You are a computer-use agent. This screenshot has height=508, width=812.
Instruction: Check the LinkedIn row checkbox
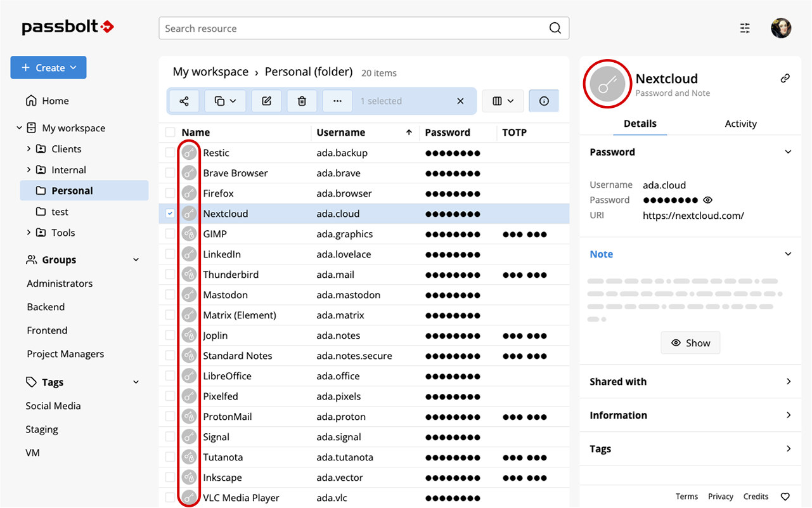(x=170, y=254)
